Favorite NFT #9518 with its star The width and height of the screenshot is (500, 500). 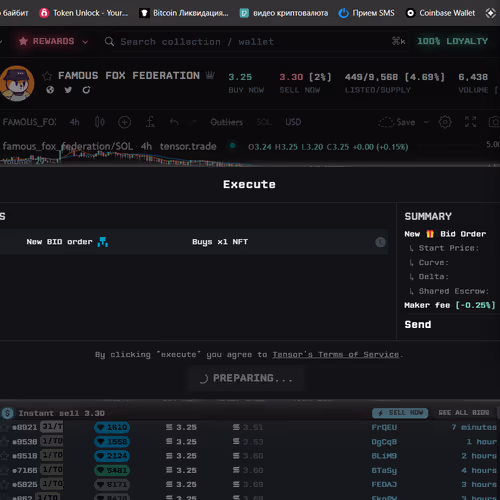(4, 456)
